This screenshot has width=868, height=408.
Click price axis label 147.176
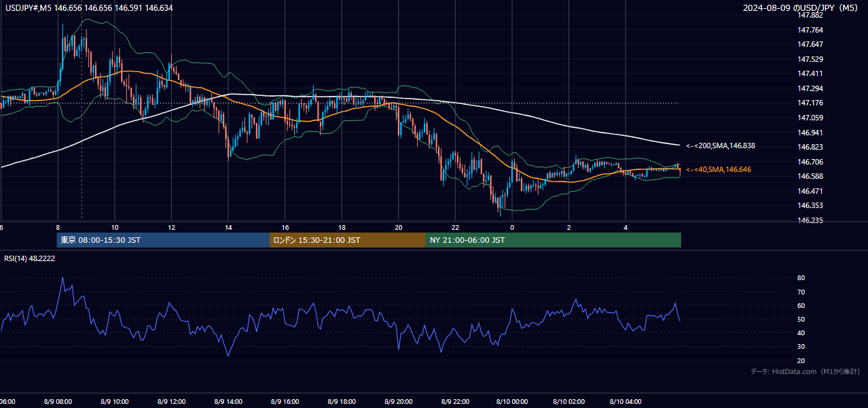click(x=811, y=103)
